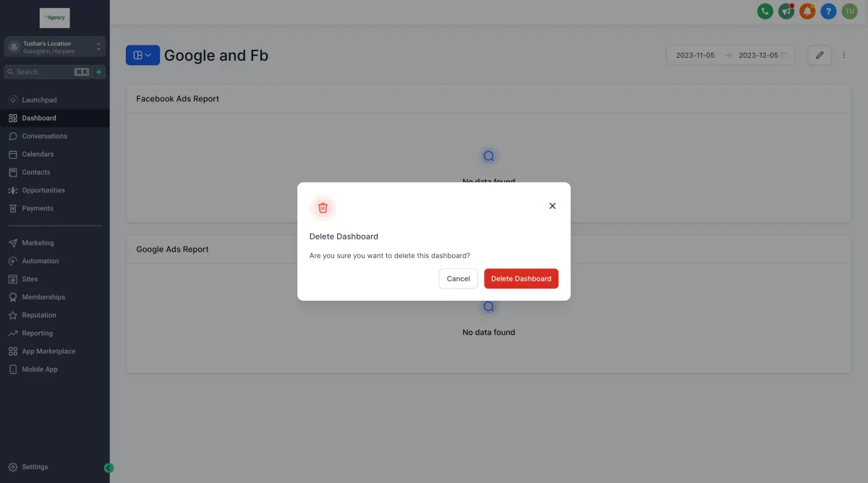Open the three-dot more options menu
The image size is (868, 483).
844,55
